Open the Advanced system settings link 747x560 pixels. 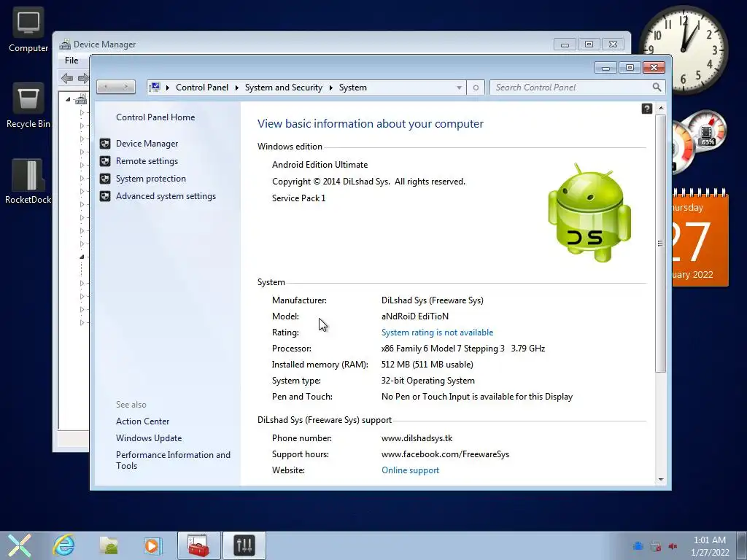(x=166, y=196)
